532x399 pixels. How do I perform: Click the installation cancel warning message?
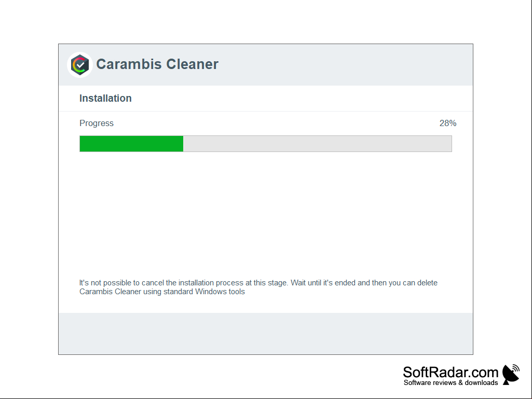click(258, 287)
